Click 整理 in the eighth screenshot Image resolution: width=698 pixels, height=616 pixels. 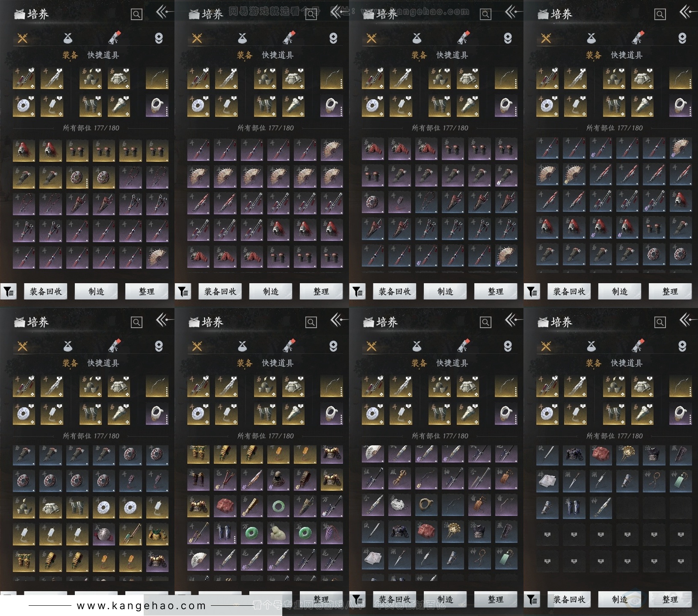tap(670, 600)
